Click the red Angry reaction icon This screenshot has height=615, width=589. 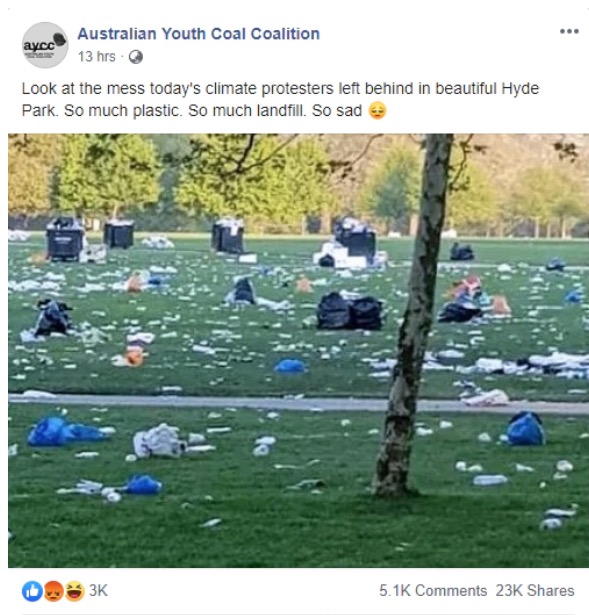pyautogui.click(x=53, y=591)
